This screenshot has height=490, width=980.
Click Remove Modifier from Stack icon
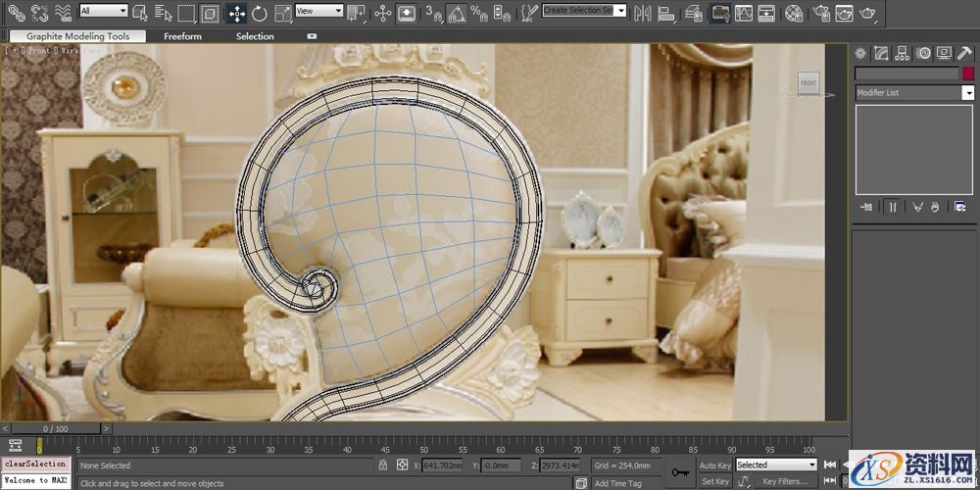click(935, 207)
